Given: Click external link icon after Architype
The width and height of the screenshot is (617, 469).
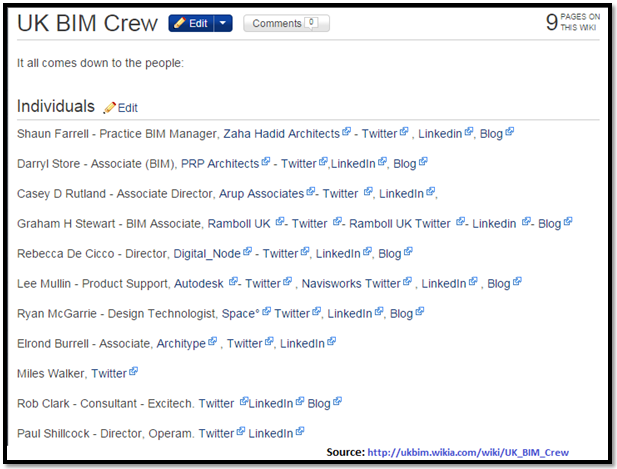Looking at the screenshot, I should [212, 341].
